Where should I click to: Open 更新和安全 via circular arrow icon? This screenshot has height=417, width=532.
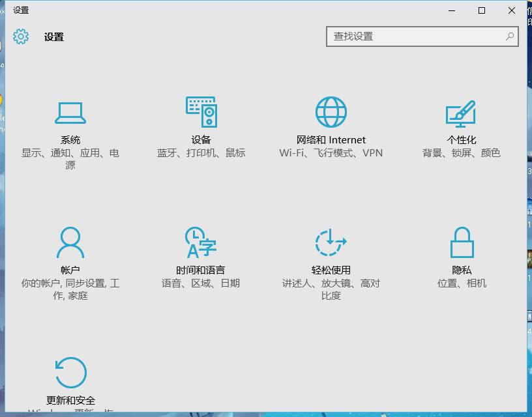coord(70,373)
